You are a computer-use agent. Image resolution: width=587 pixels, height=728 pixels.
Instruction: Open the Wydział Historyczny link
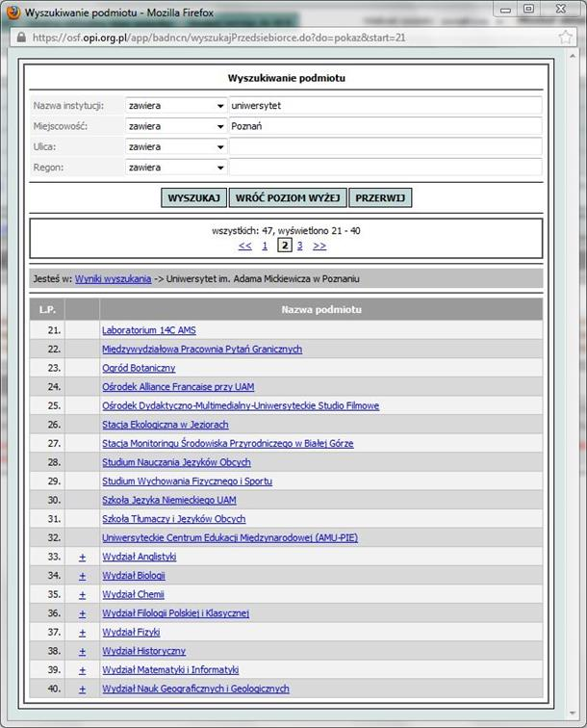tap(143, 651)
